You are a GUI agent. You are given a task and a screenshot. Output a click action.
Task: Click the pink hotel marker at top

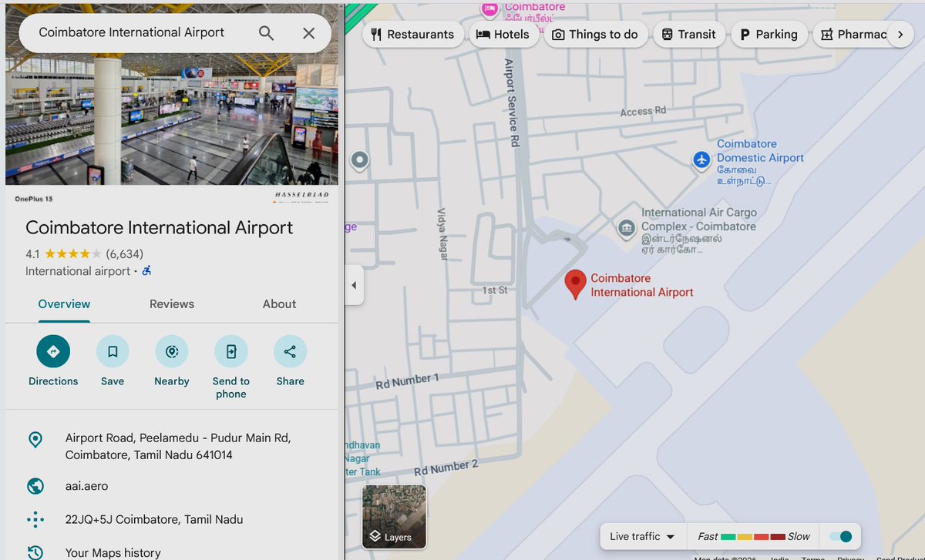pyautogui.click(x=489, y=9)
